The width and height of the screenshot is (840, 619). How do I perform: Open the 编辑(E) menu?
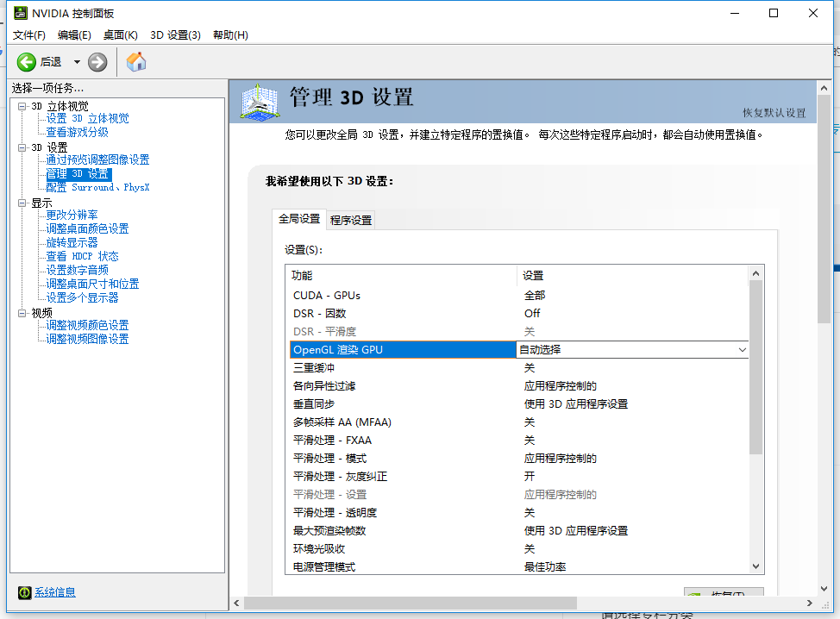74,34
